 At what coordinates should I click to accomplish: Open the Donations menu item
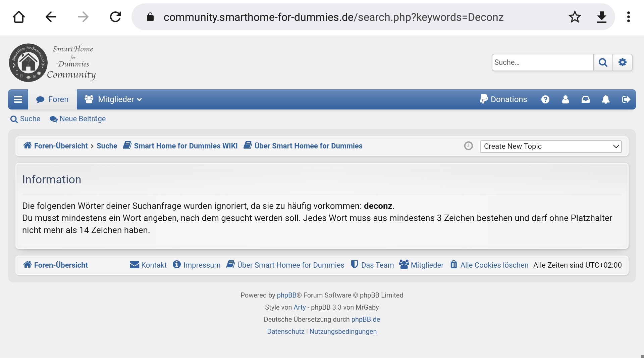[x=503, y=99]
